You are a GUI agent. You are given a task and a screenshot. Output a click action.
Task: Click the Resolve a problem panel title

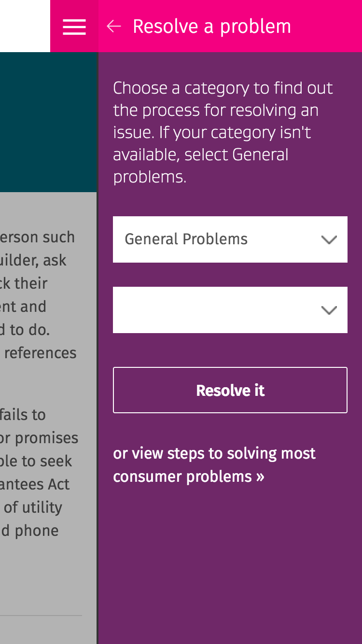(x=211, y=27)
